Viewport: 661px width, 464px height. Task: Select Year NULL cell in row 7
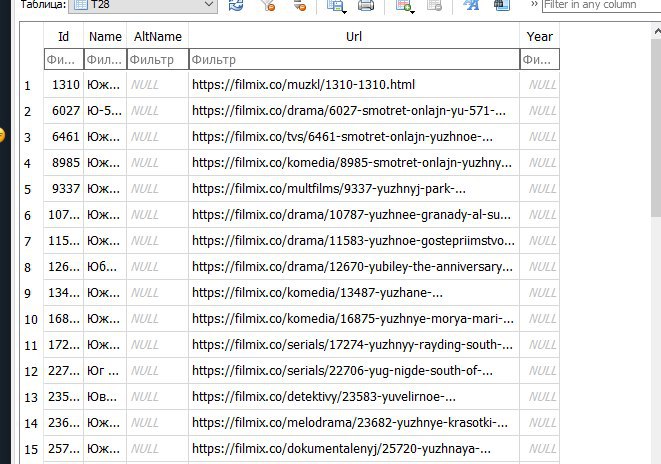tap(540, 241)
